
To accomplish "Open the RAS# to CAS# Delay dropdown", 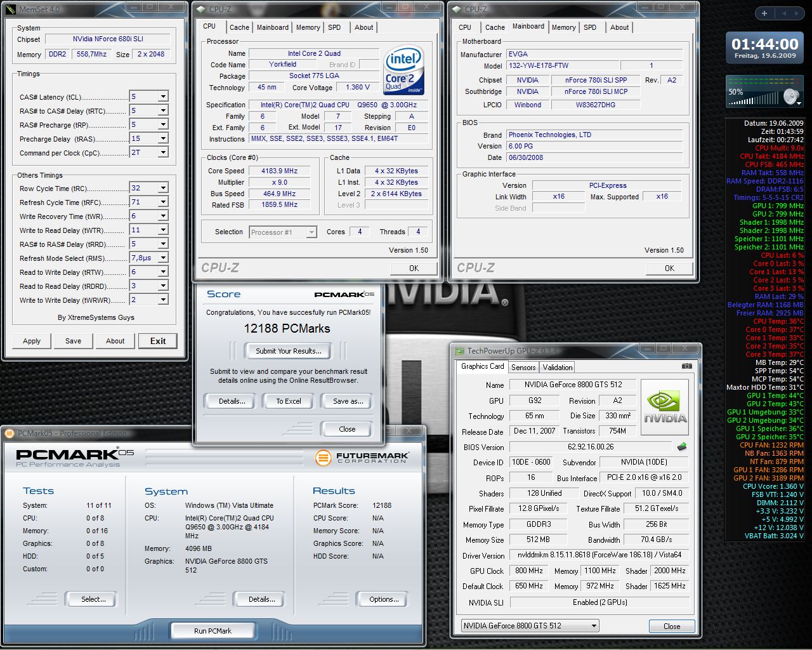I will pos(163,110).
